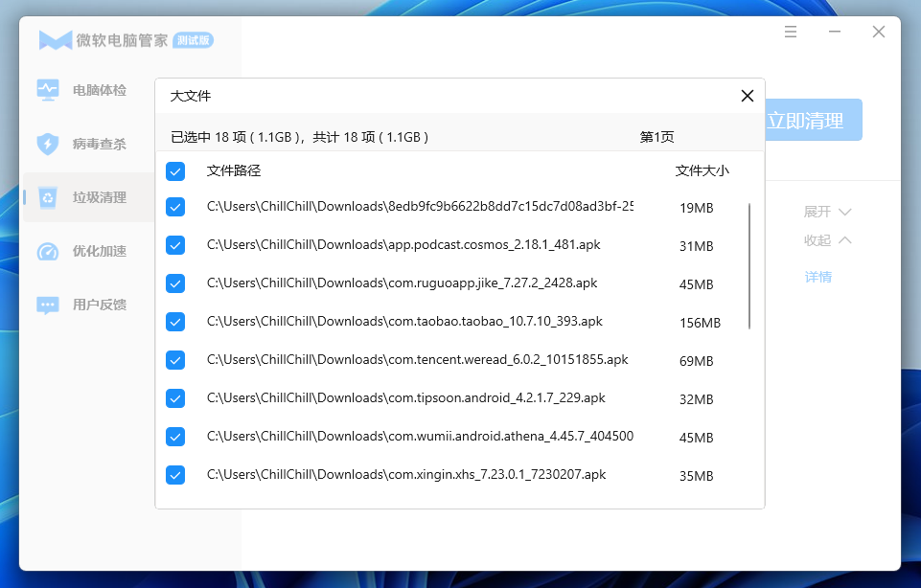Click the 文件路径 column header
Screen dimensions: 921x588
point(234,170)
